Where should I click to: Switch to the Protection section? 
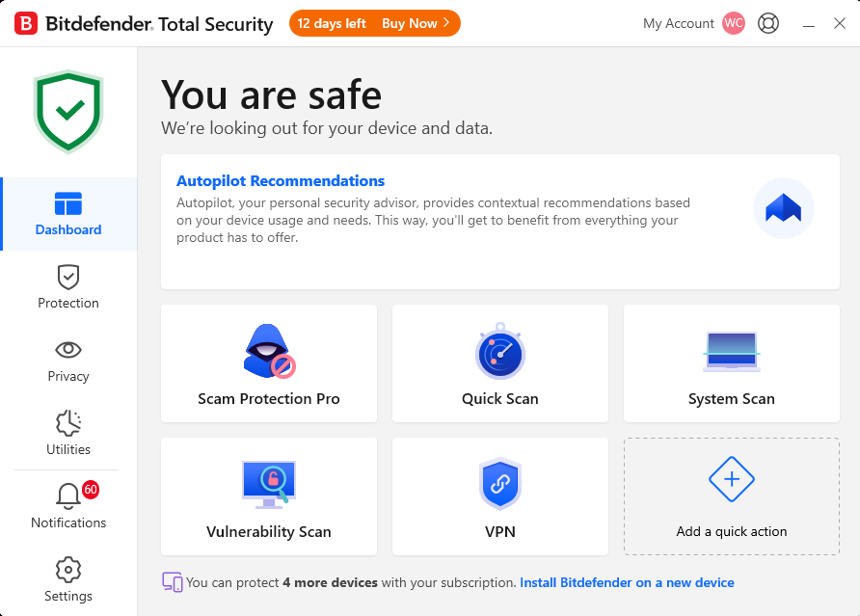(68, 287)
